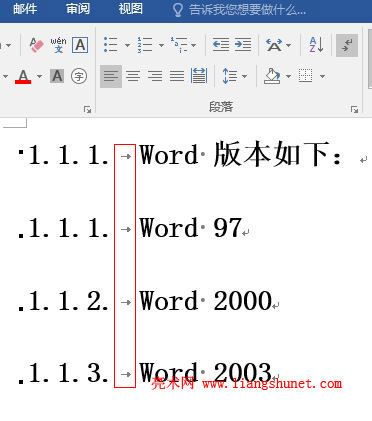Sort text A to Z

click(x=316, y=45)
